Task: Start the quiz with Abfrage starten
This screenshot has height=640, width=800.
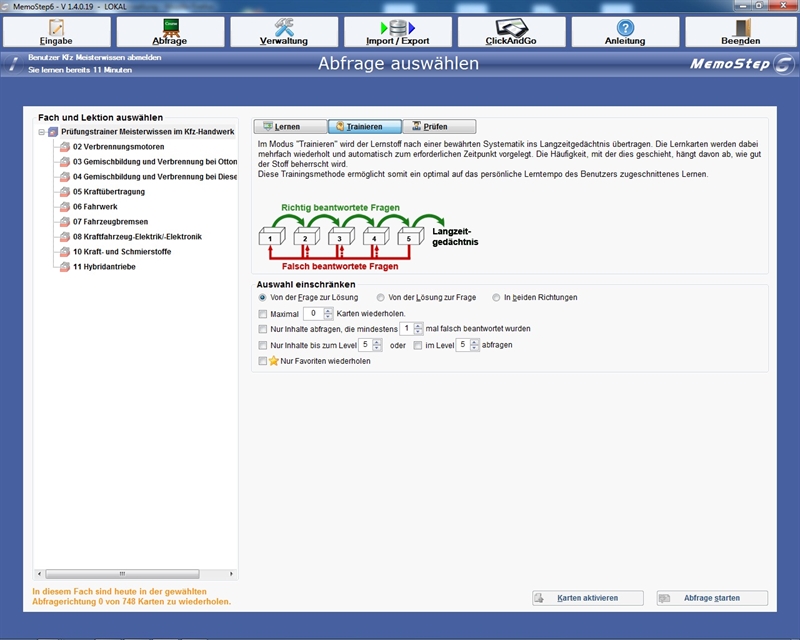Action: click(712, 598)
